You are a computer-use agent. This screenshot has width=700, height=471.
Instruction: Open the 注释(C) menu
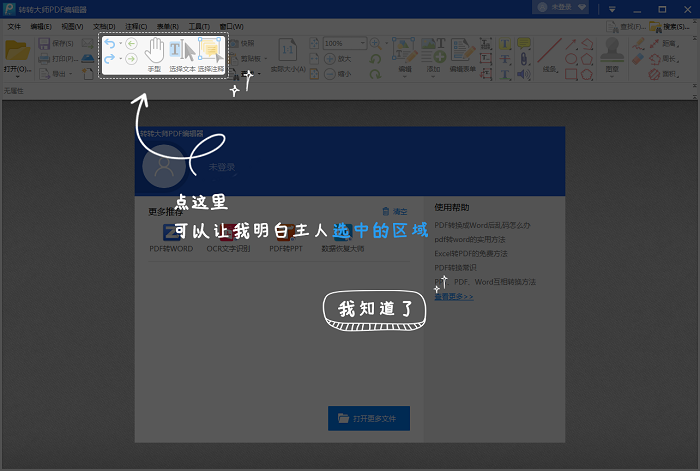tap(136, 26)
